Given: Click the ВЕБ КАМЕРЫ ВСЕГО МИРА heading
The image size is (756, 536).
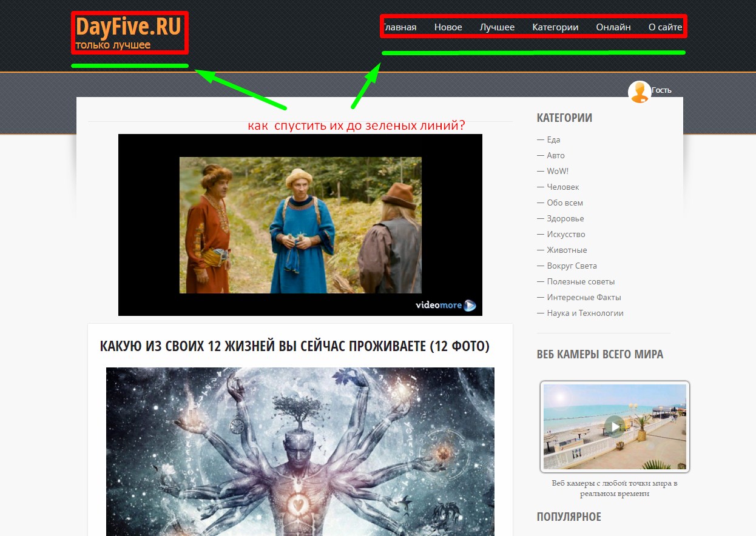Looking at the screenshot, I should [600, 354].
